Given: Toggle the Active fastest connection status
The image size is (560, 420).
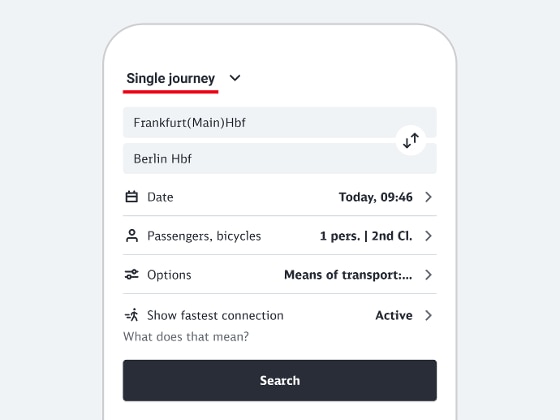Looking at the screenshot, I should [394, 315].
